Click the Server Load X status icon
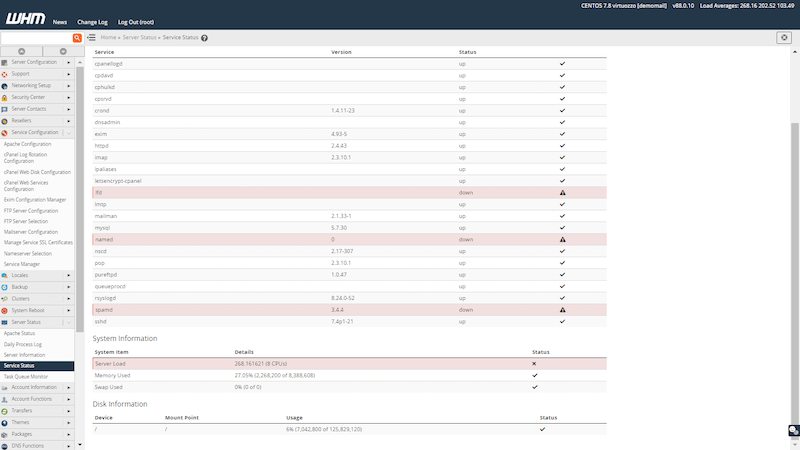Viewport: 800px width, 450px height. point(534,364)
